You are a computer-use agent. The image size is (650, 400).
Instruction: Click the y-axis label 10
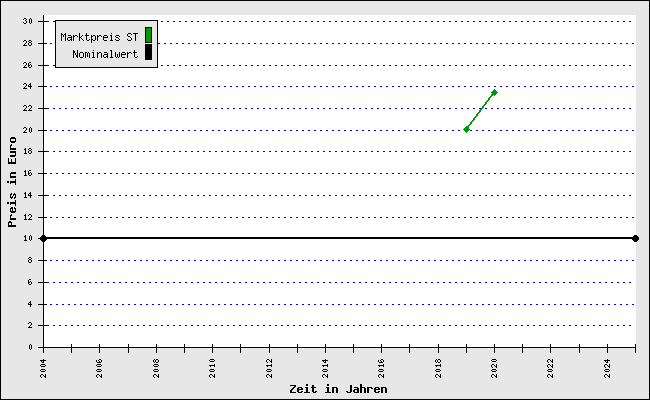[x=28, y=238]
